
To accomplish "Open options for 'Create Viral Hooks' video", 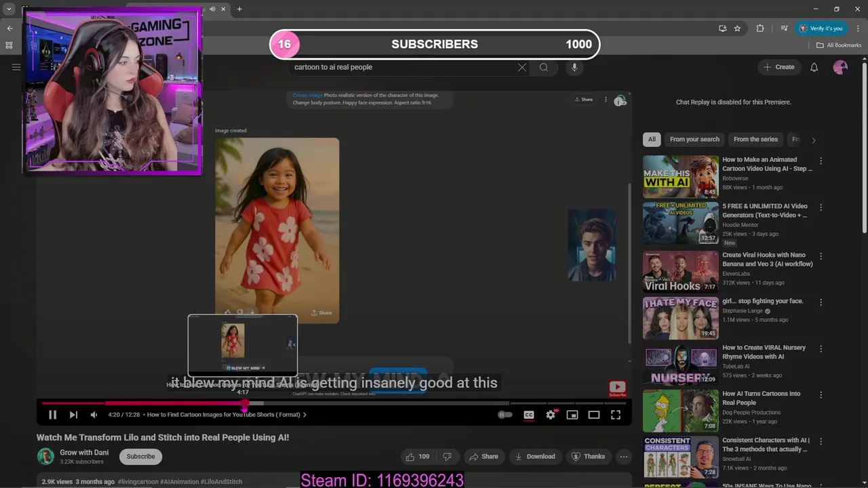I will coord(821,256).
